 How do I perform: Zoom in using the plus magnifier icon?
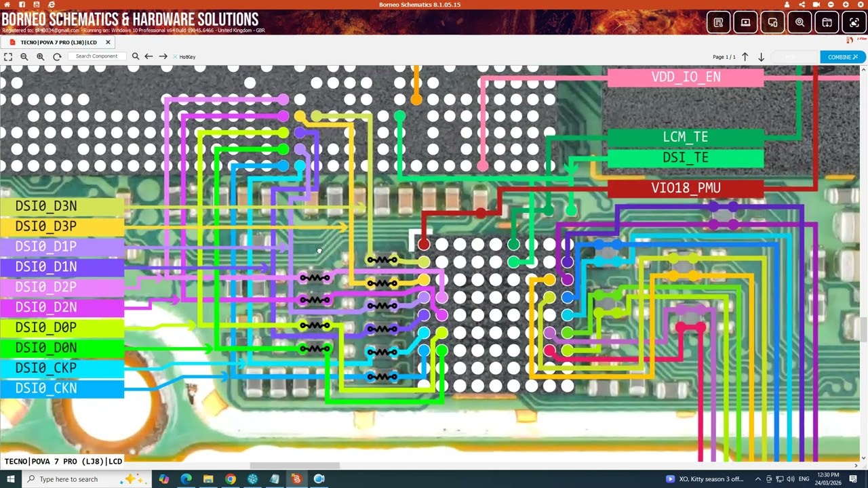[41, 57]
